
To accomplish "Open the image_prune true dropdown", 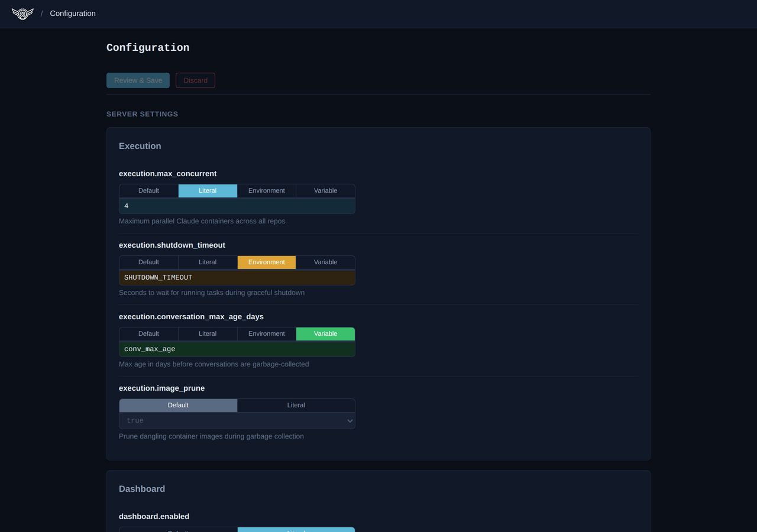I will click(x=237, y=421).
